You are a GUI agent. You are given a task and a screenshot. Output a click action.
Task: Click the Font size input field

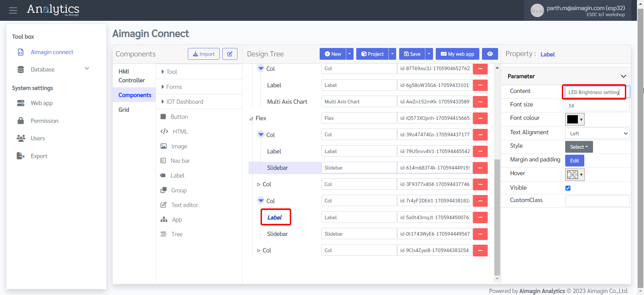tap(597, 105)
